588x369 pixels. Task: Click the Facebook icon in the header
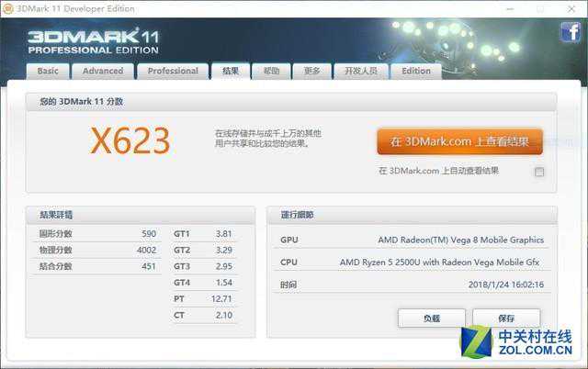[570, 33]
